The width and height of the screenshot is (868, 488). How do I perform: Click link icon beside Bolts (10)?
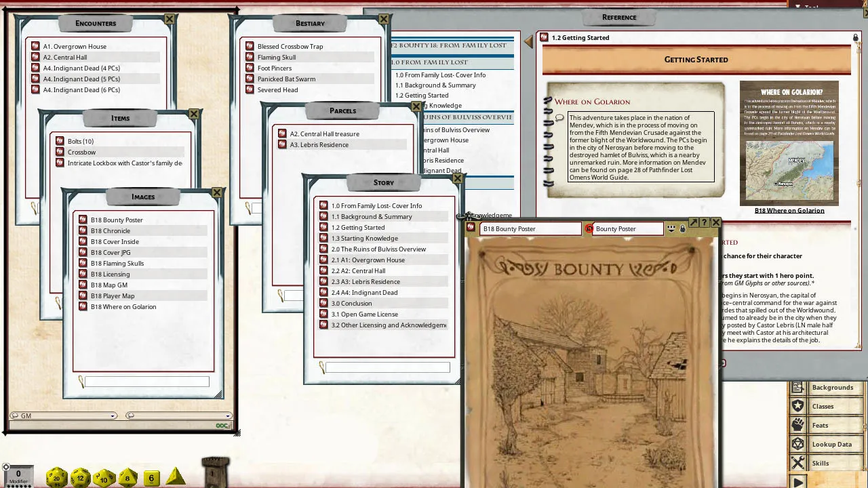(x=60, y=142)
